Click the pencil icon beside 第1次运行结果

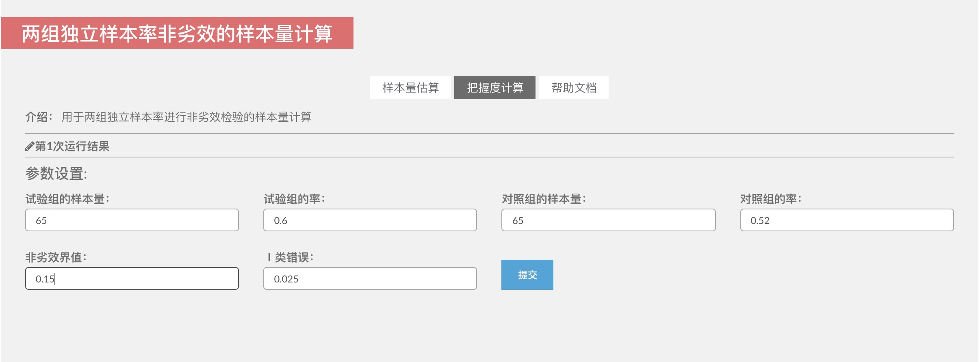coord(30,147)
